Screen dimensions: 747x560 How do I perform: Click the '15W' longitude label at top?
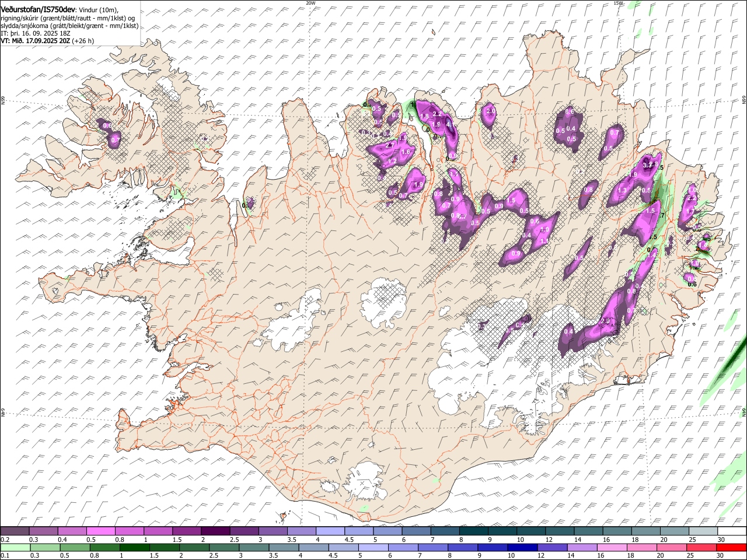[619, 3]
